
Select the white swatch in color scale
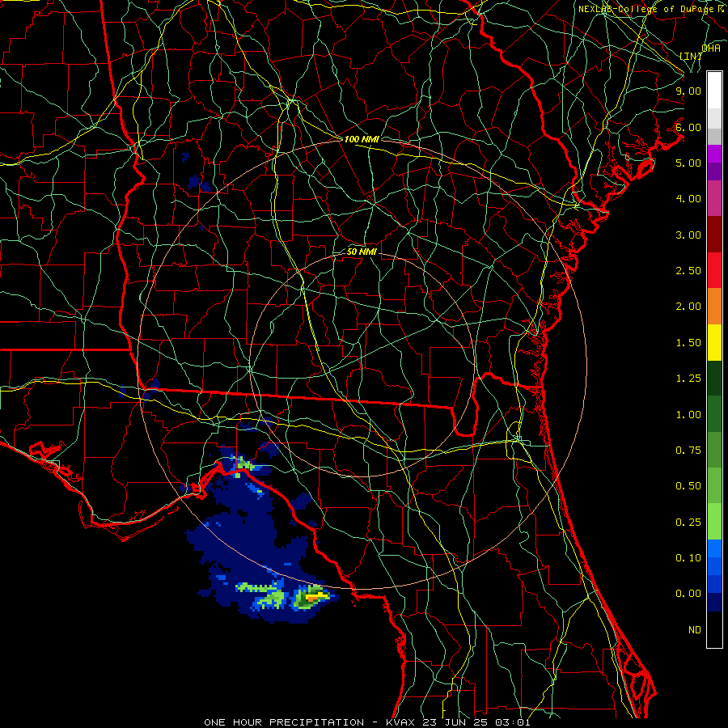point(714,90)
